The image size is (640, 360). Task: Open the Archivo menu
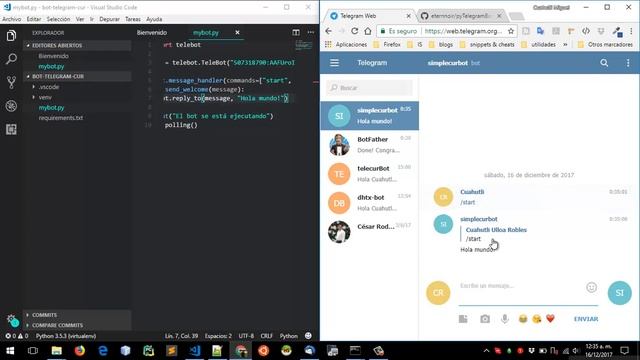11,19
